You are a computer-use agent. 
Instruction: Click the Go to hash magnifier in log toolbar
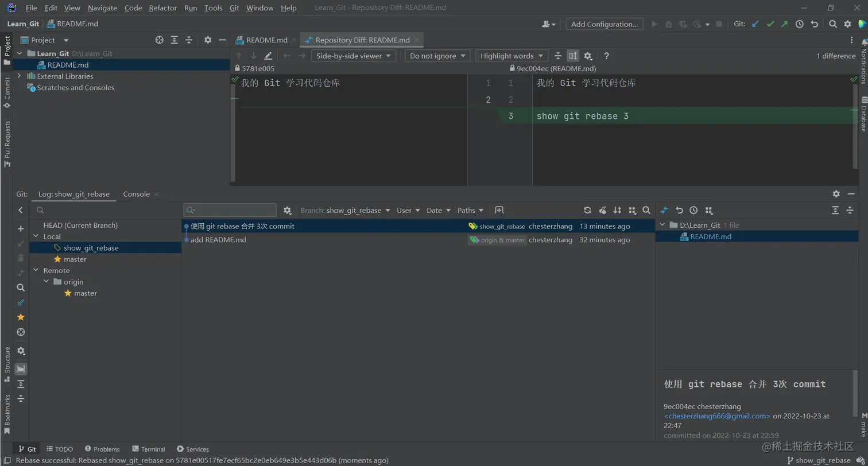tap(646, 211)
